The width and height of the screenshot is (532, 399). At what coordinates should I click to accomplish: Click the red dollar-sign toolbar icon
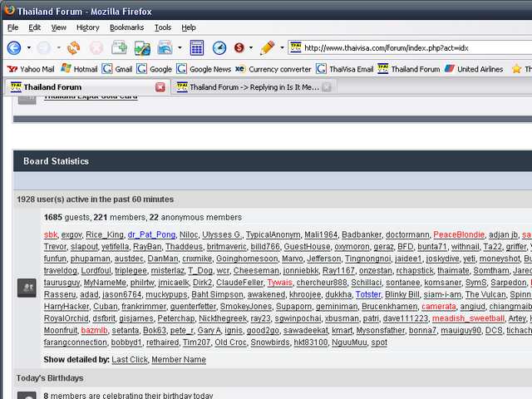[239, 48]
